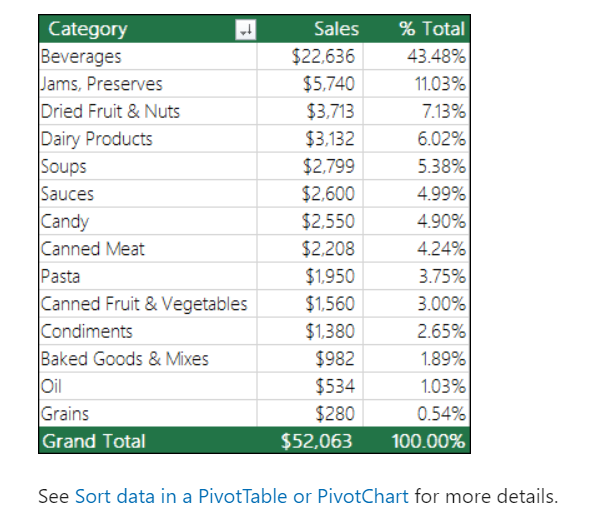Select the Jams, Preserves row label
The image size is (594, 512).
click(x=148, y=84)
